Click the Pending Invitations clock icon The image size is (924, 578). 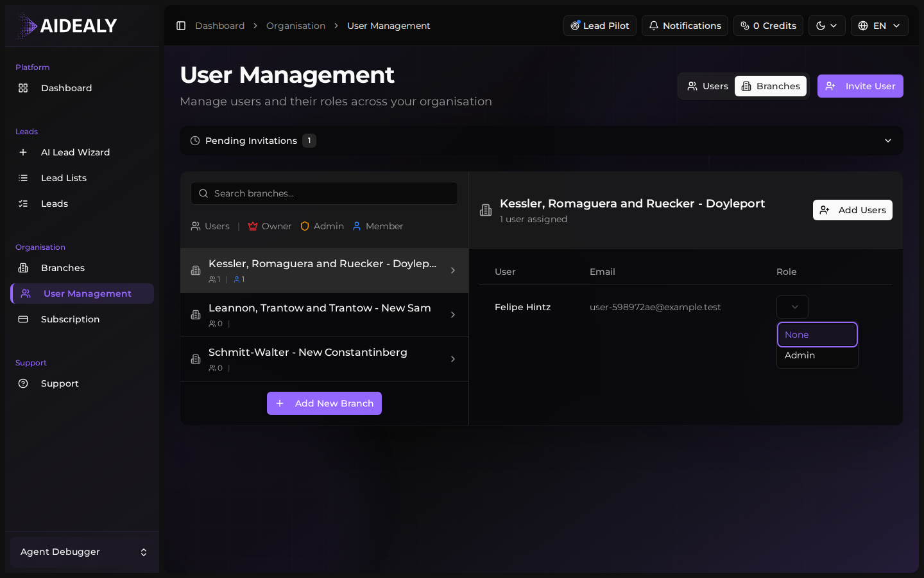pyautogui.click(x=195, y=141)
